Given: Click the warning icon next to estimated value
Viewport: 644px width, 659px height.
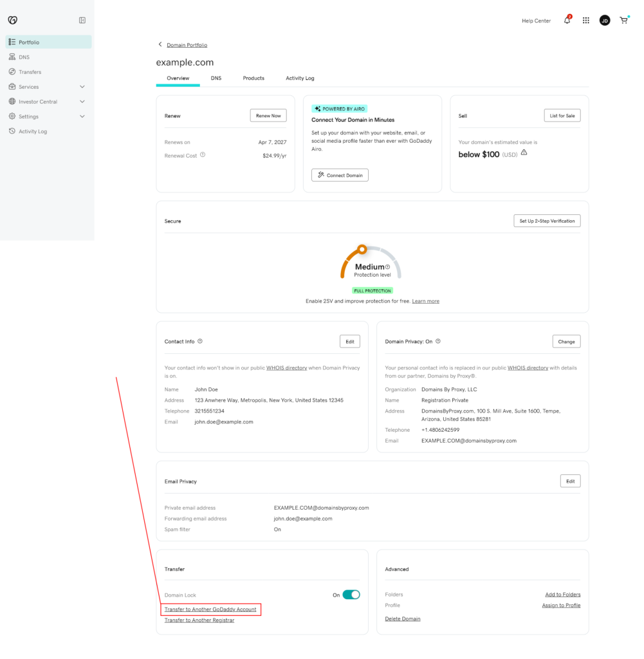Looking at the screenshot, I should click(x=524, y=153).
